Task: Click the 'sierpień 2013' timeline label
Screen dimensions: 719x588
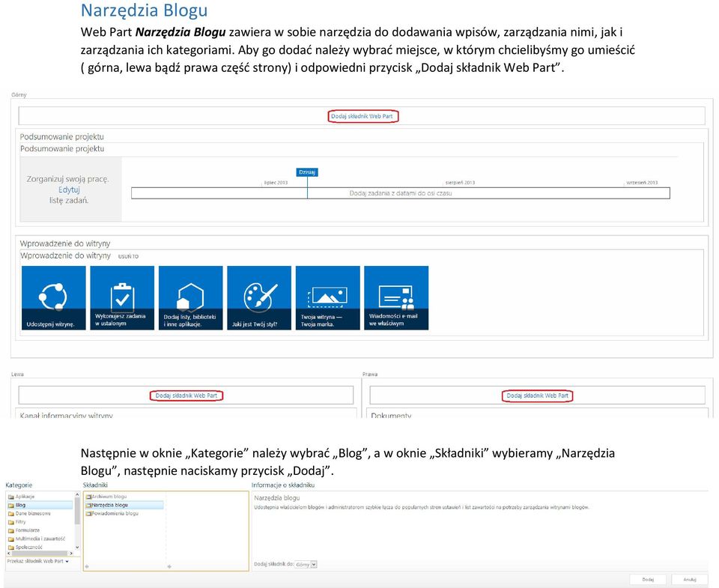Action: click(x=460, y=183)
